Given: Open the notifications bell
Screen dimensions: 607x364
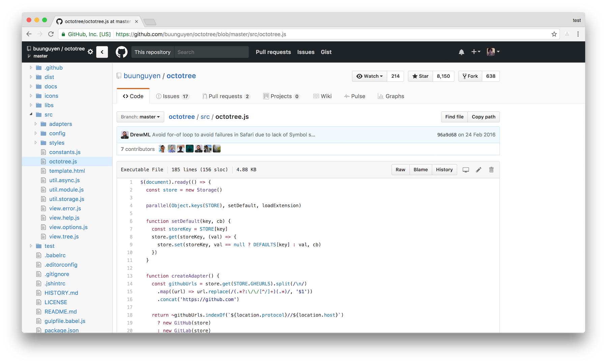Looking at the screenshot, I should click(461, 52).
